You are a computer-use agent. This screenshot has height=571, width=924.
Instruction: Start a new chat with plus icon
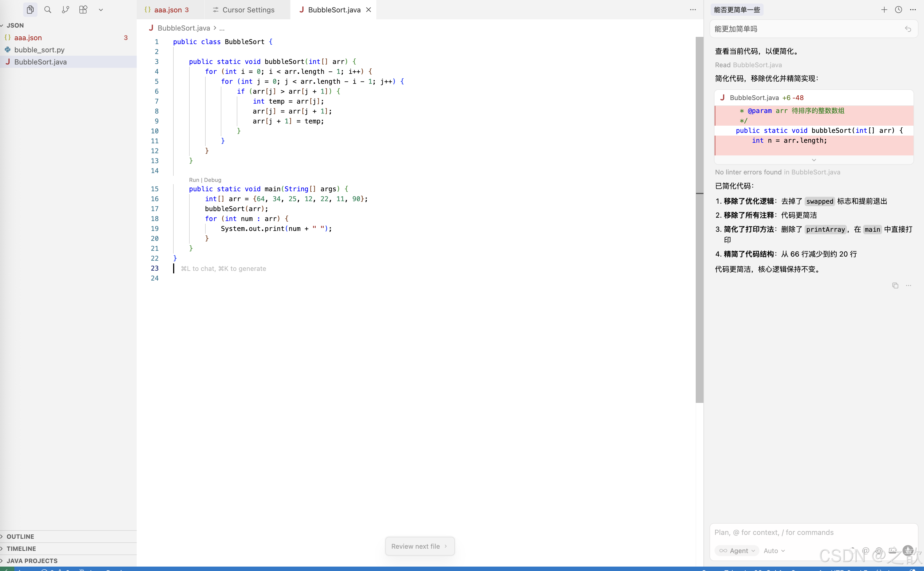(x=884, y=10)
